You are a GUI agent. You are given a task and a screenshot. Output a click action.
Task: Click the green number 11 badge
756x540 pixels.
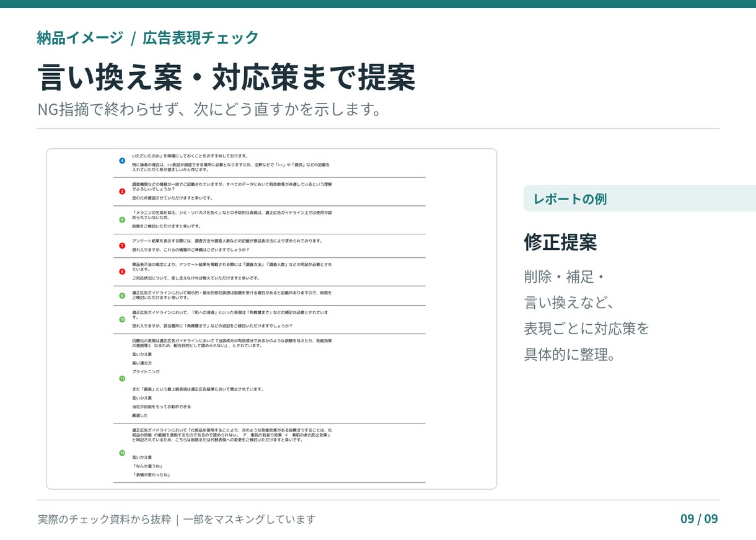[x=122, y=378]
